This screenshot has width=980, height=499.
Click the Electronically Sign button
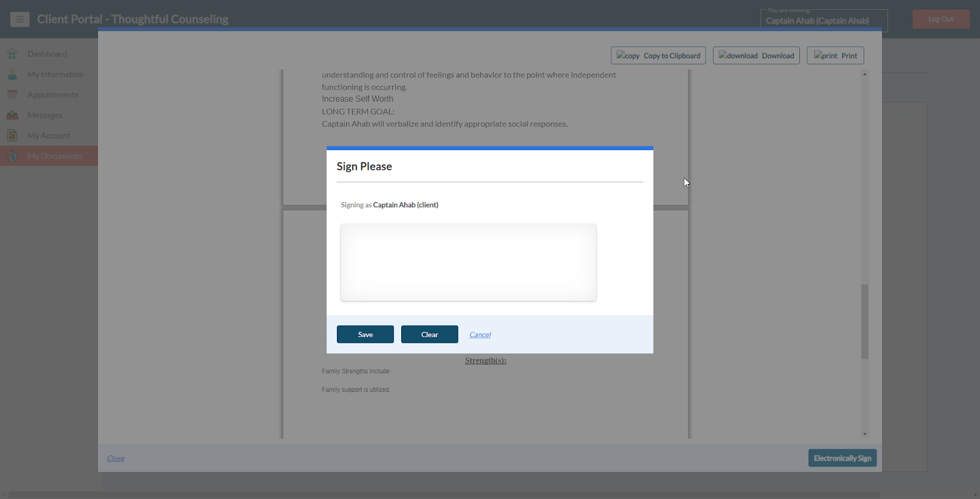(842, 458)
